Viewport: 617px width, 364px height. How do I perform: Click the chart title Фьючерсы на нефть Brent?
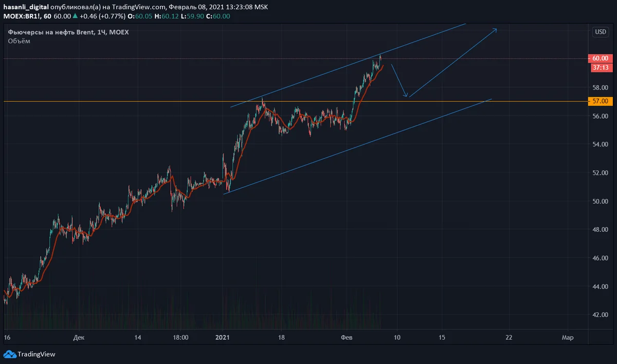(50, 32)
